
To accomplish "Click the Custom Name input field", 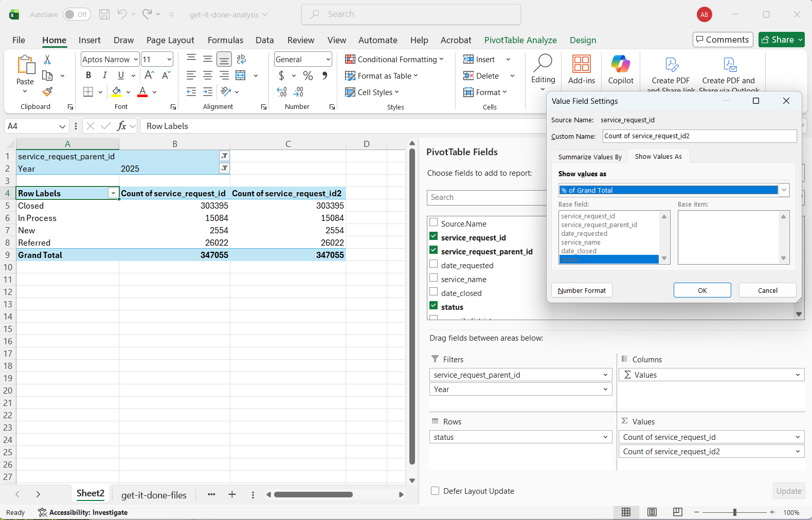I will [699, 136].
